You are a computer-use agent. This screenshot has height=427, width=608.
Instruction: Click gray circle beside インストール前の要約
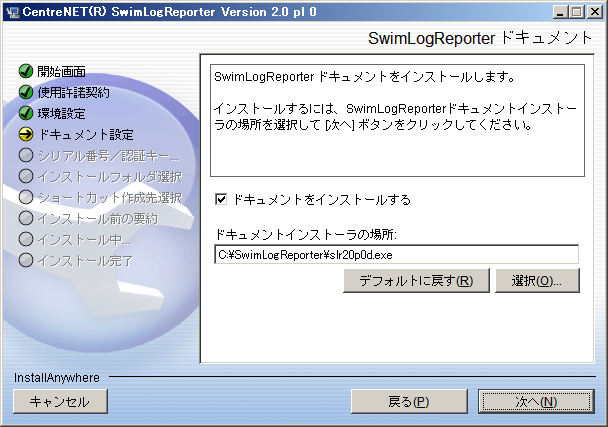[26, 218]
